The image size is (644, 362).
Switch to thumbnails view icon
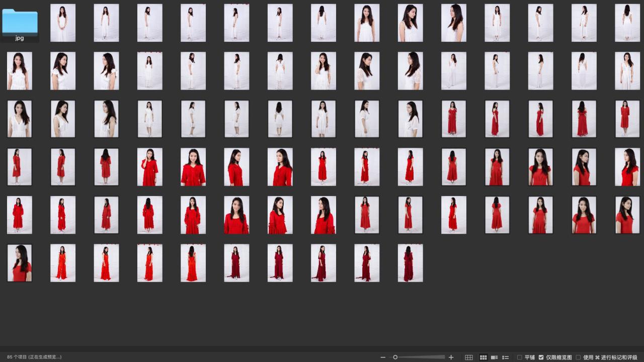click(x=483, y=357)
